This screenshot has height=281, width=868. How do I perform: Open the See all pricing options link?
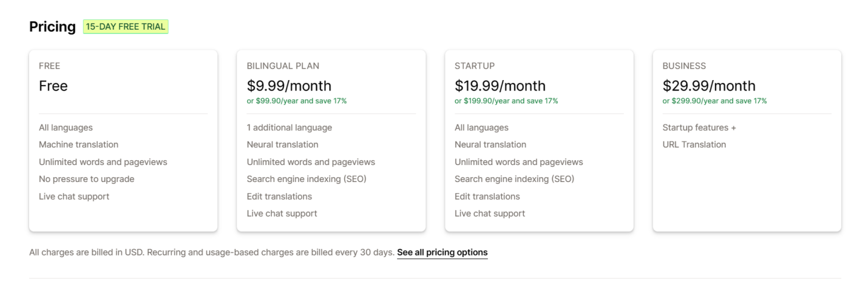(x=442, y=252)
